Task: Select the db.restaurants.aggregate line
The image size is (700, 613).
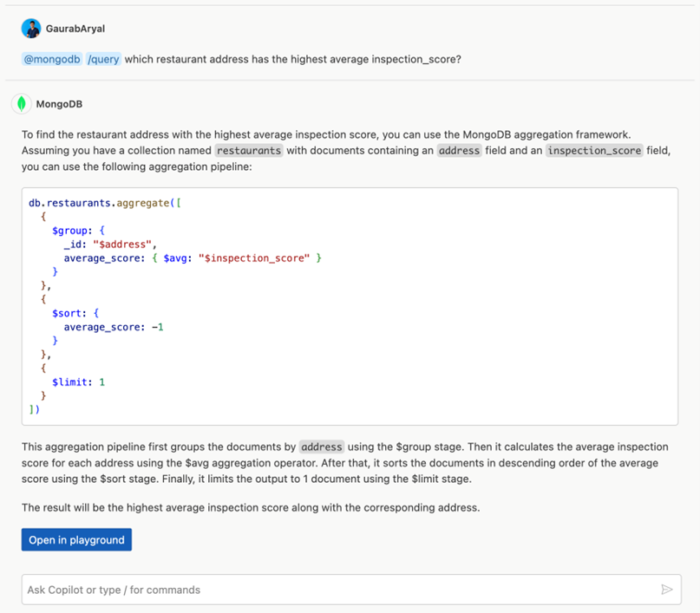Action: point(104,202)
